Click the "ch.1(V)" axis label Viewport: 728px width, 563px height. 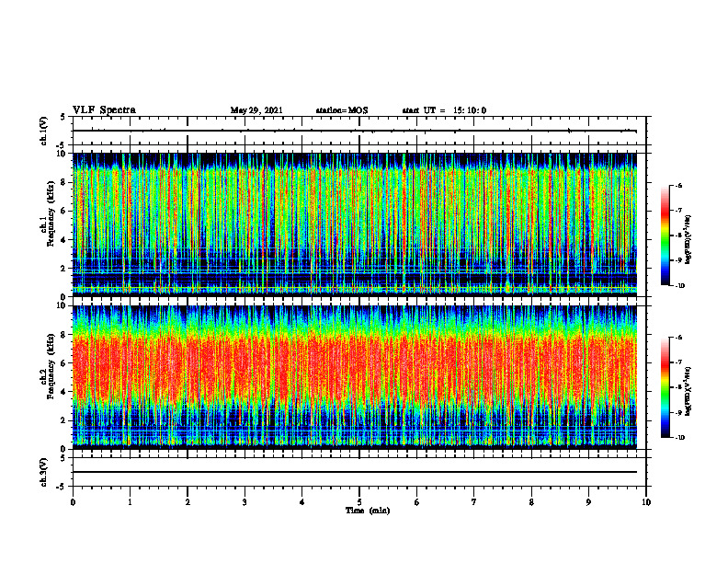click(44, 131)
